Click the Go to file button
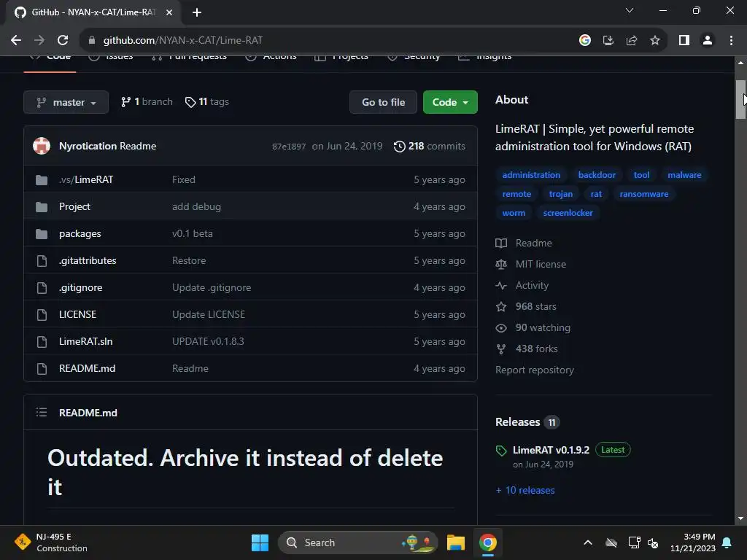The height and width of the screenshot is (560, 747). [x=384, y=102]
